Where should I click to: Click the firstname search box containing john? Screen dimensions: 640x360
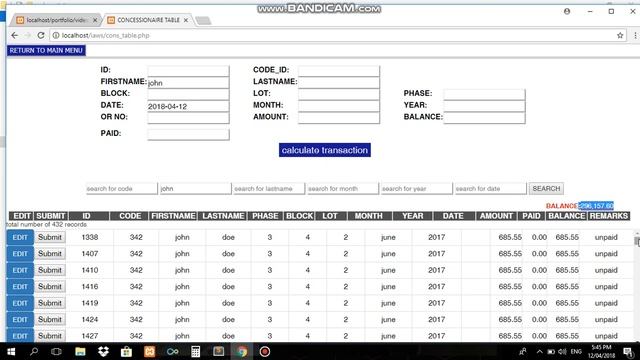196,189
